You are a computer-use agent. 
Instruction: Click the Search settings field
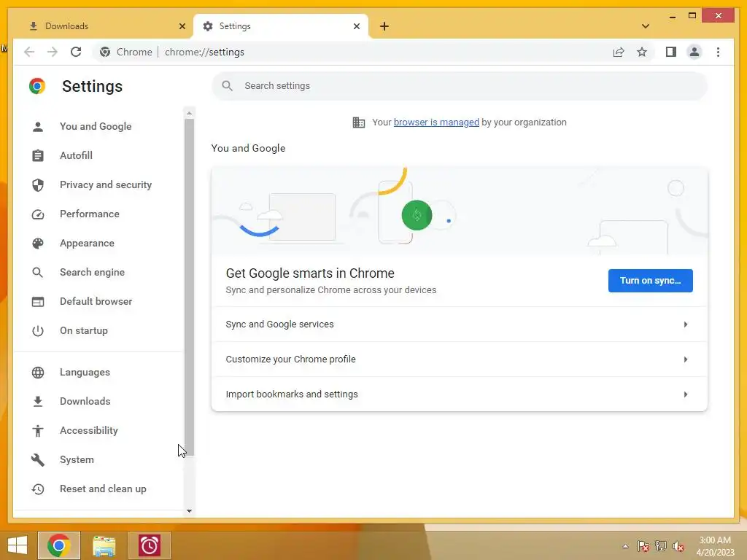[460, 86]
